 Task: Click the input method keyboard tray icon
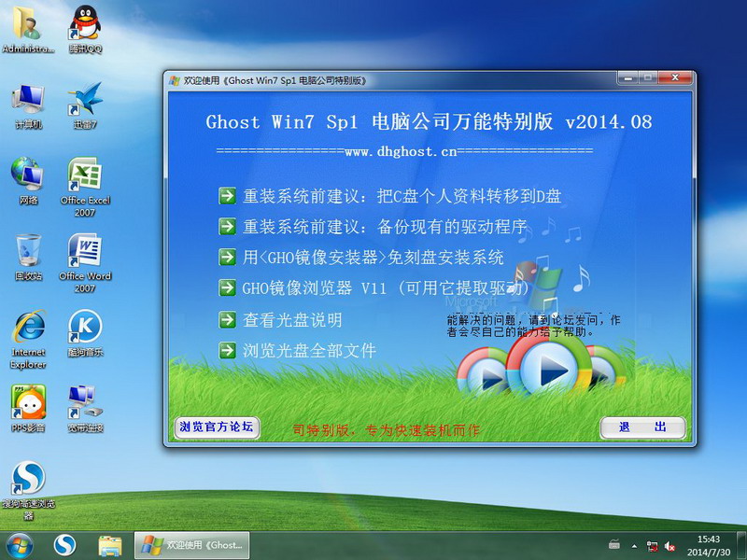coord(614,544)
